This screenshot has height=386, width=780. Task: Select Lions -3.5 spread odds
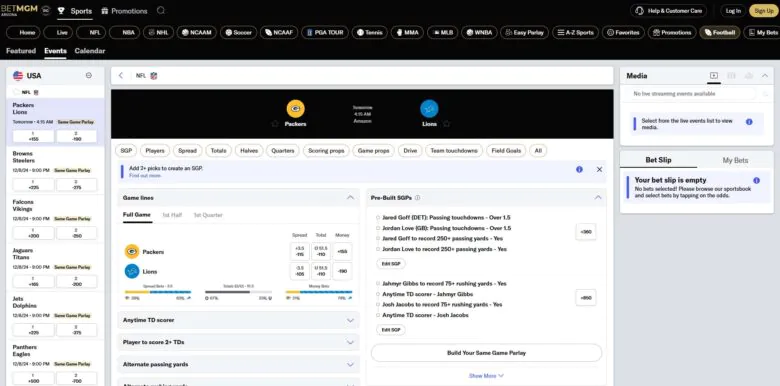(300, 271)
